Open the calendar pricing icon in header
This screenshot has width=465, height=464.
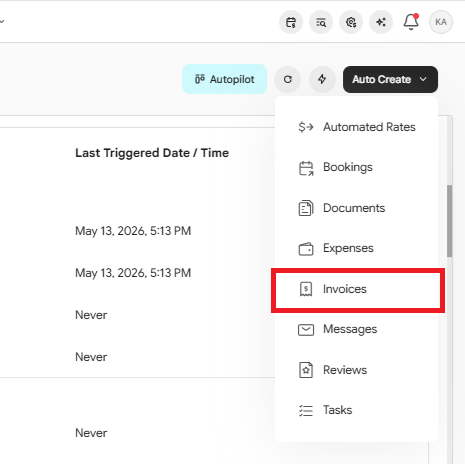point(291,22)
